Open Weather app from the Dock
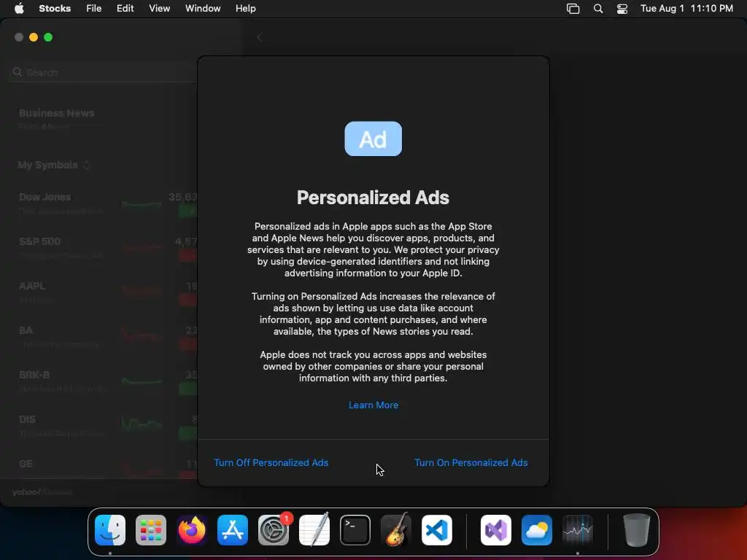The height and width of the screenshot is (560, 747). coord(537,530)
